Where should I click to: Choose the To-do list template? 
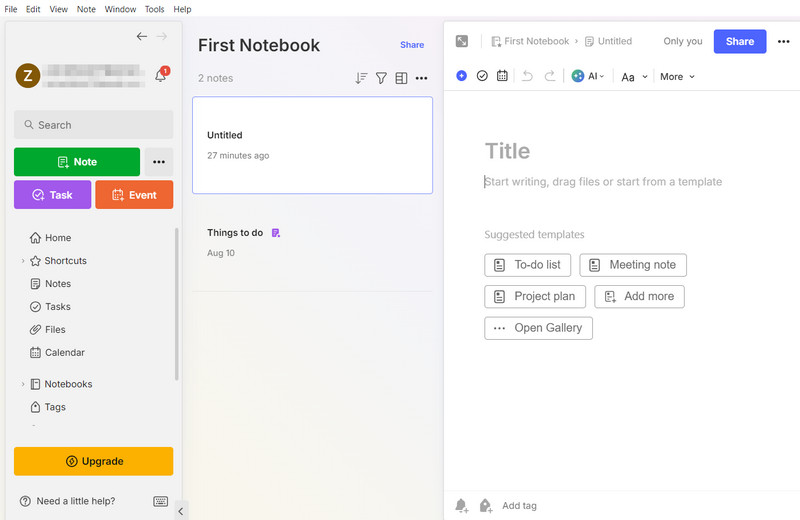[528, 265]
